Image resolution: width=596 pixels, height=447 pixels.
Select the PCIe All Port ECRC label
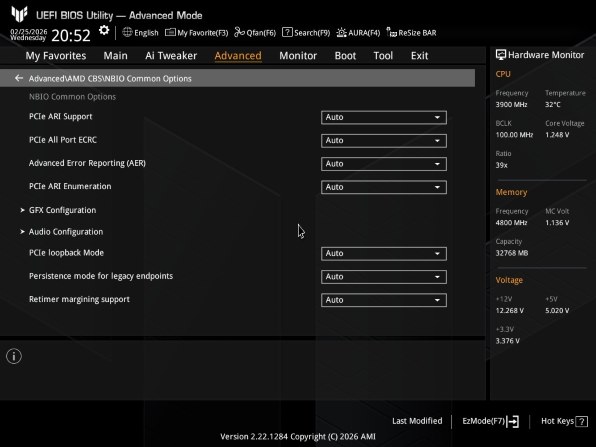[x=63, y=139]
